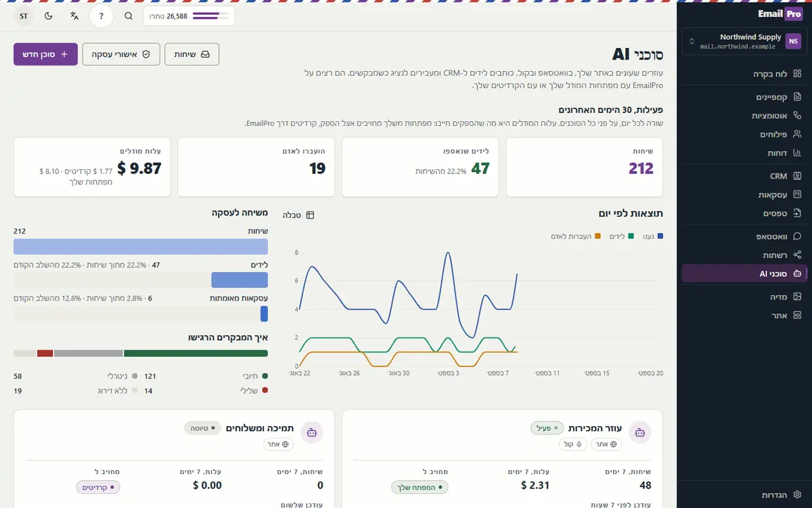Image resolution: width=812 pixels, height=508 pixels.
Task: Click the 26,588 נותרו credits progress bar
Action: click(x=189, y=16)
